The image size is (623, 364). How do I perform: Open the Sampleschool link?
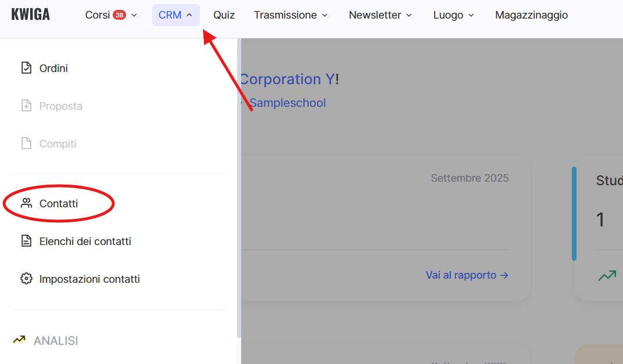coord(288,103)
